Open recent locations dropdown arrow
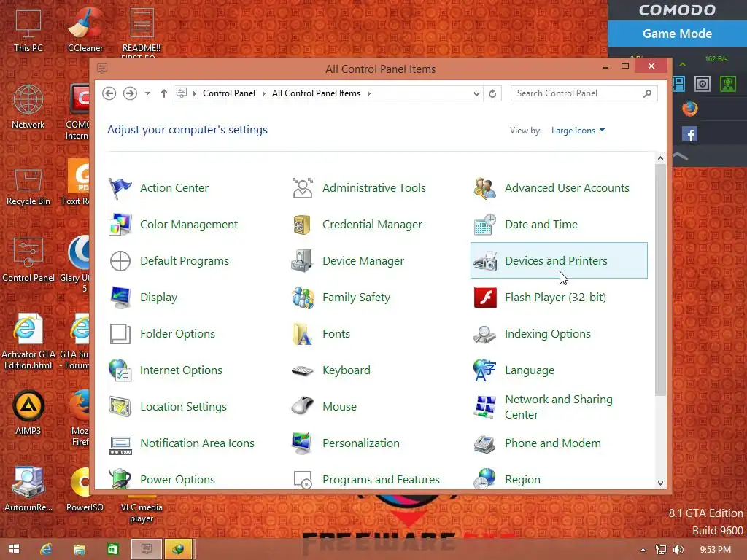The height and width of the screenshot is (560, 747). [147, 93]
